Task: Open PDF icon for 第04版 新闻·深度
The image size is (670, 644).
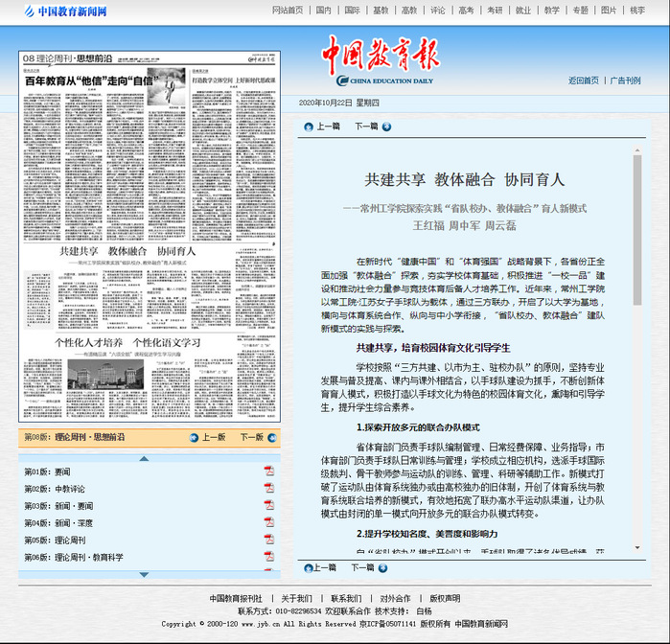Action: 269,523
